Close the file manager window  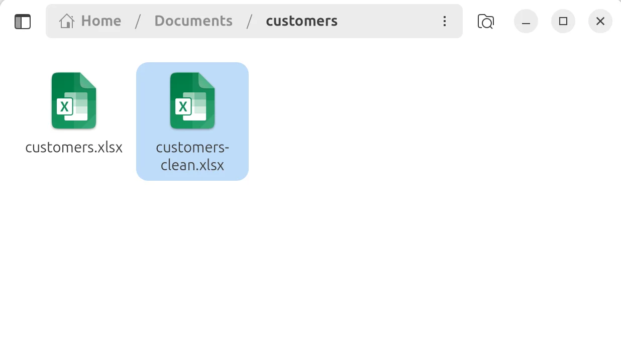[x=600, y=22]
